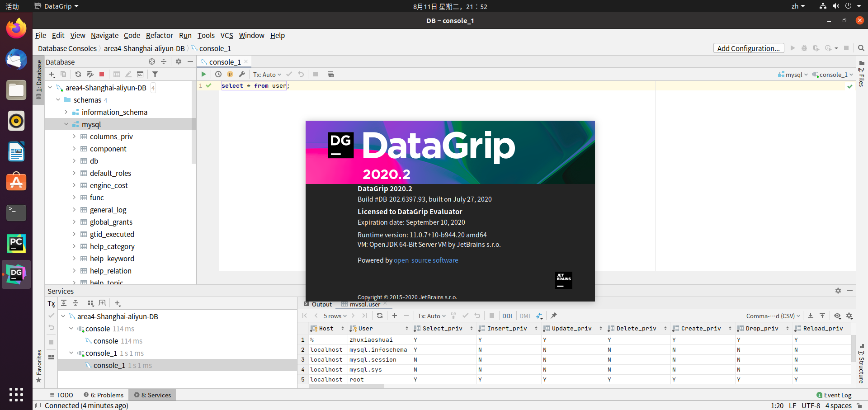Viewport: 868px width, 410px height.
Task: Open the search everywhere magnifier icon
Action: coord(861,48)
